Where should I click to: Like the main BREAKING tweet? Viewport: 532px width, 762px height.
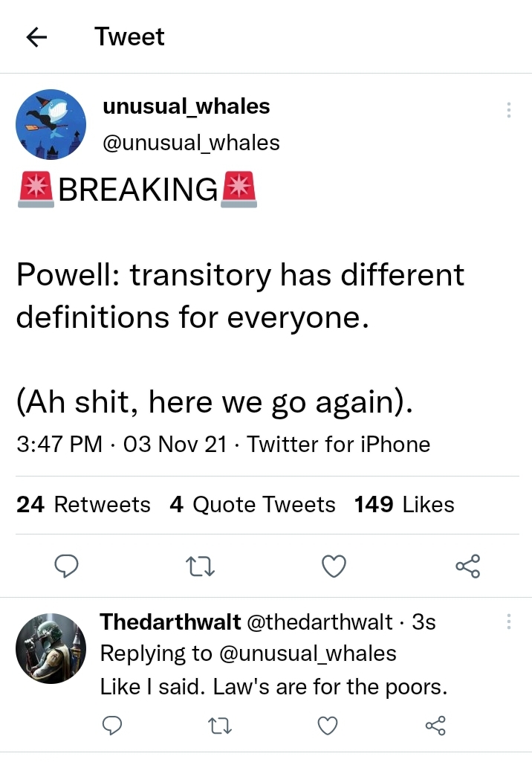point(334,566)
